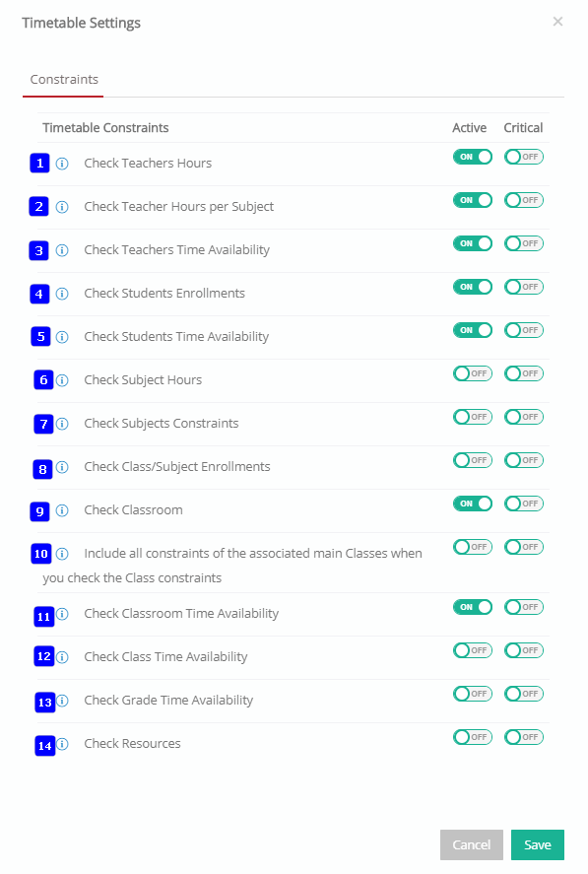Click info icon for Check Subjects Constraints

[x=62, y=424]
